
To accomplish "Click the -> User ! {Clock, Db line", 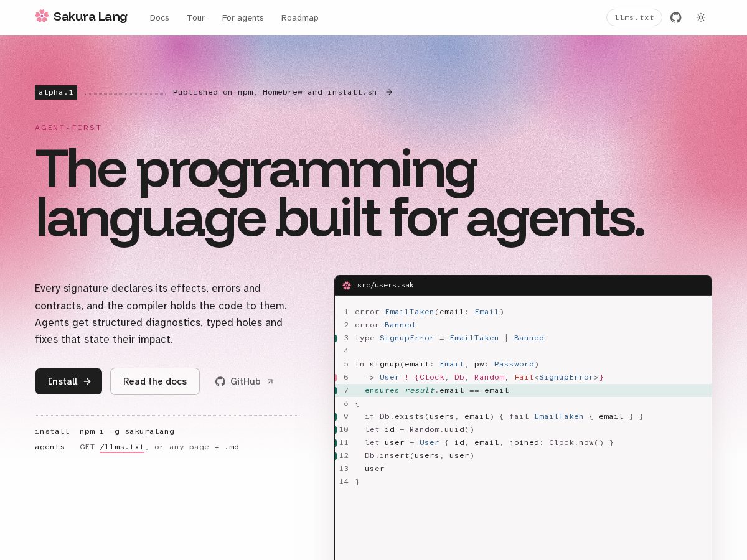I will 523,377.
